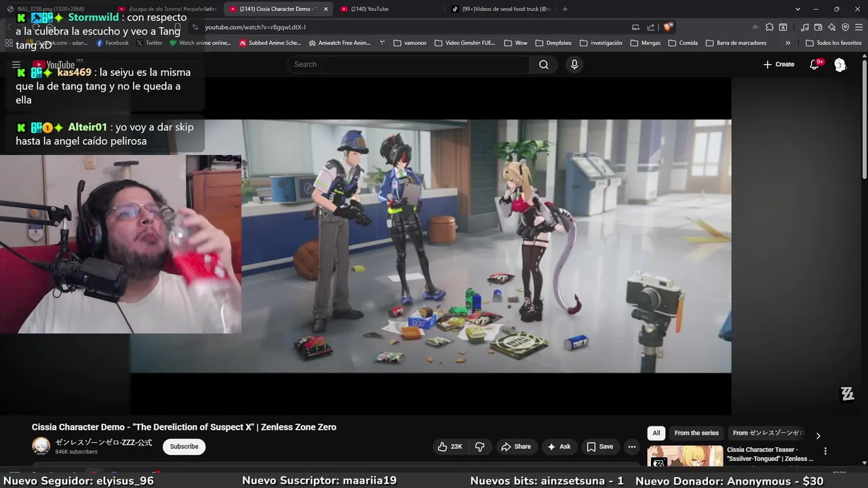Open the YouTube hamburger guide menu
This screenshot has width=868, height=488.
point(16,65)
